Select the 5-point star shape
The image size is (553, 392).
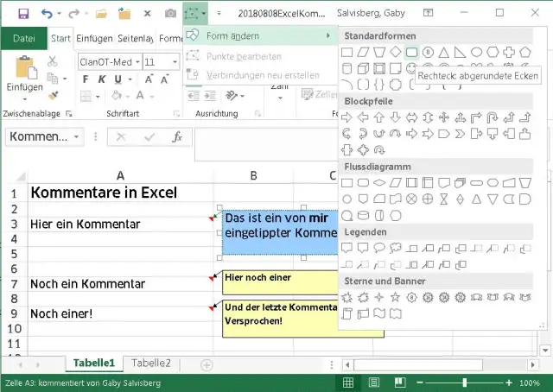395,298
